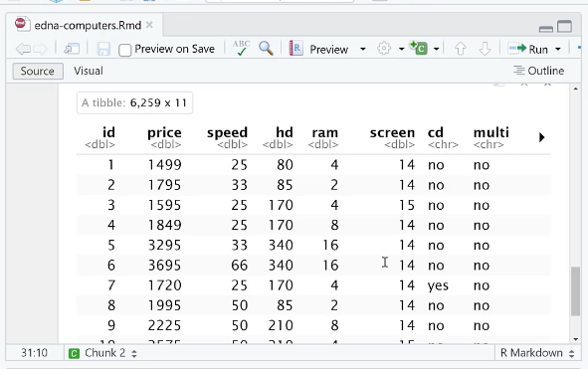Screen dimensions: 588x369
Task: Click hd value 210
Action: click(x=281, y=325)
